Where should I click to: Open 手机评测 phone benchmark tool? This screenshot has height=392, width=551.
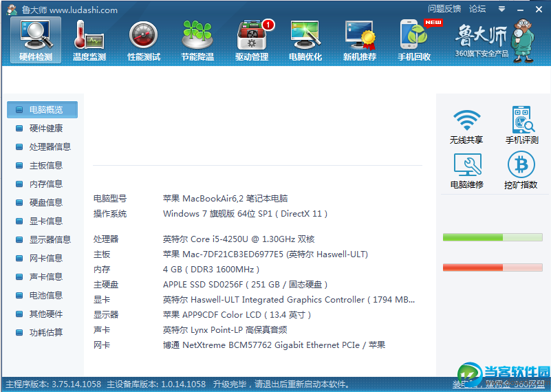pos(522,125)
